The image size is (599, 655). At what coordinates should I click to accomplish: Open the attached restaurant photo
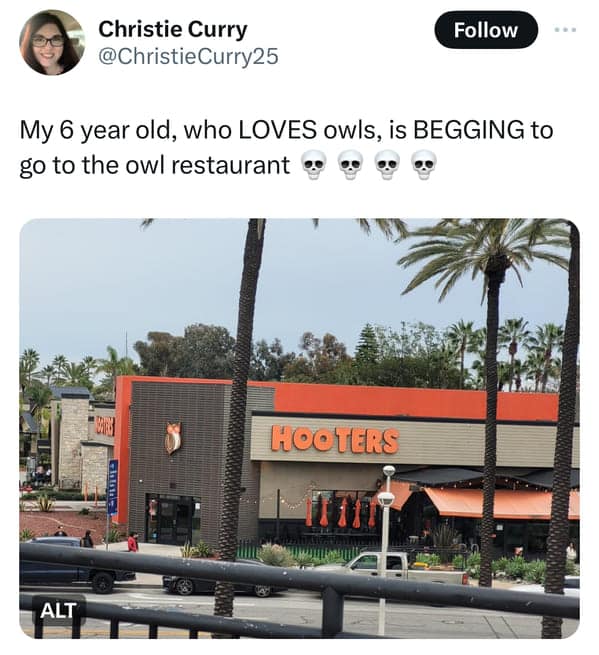(299, 428)
